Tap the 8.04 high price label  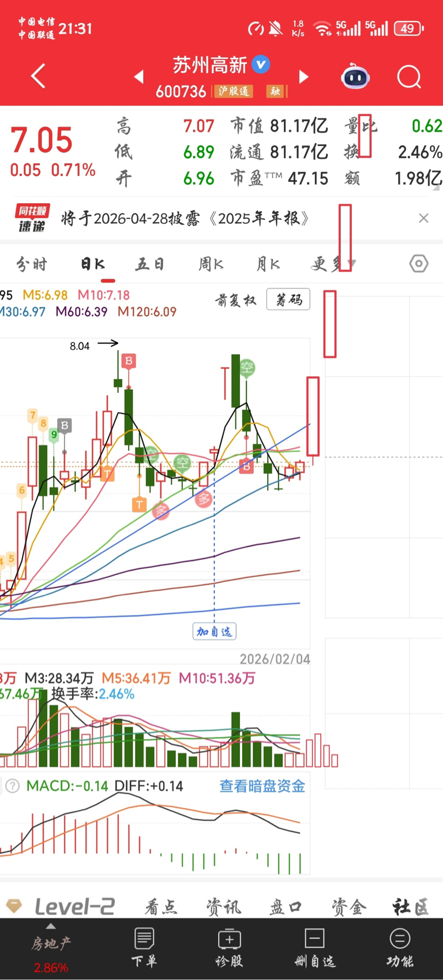(80, 346)
